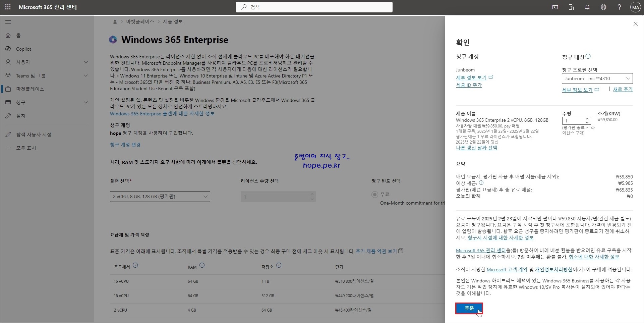Image resolution: width=644 pixels, height=323 pixels.
Task: Click the 수량 quantity input field
Action: click(574, 121)
